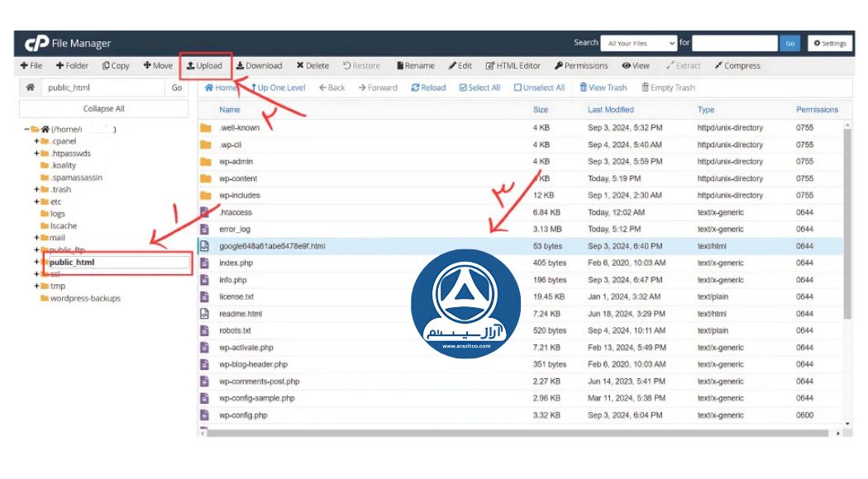The image size is (868, 479).
Task: Open the Settings button
Action: coord(830,43)
